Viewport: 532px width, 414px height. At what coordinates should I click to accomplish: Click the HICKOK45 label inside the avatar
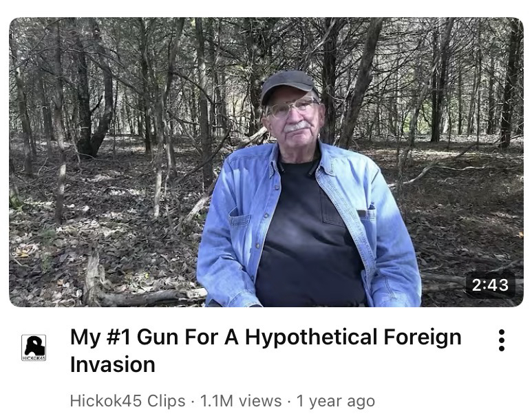coord(34,358)
